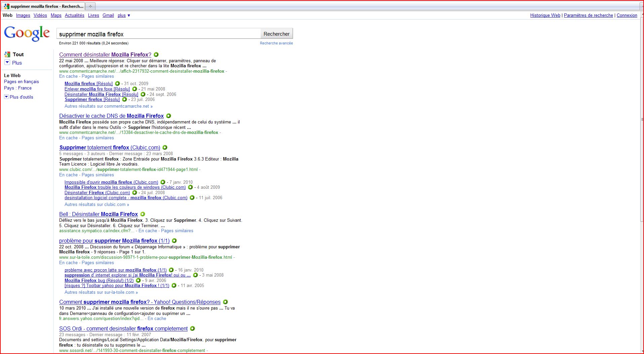
Task: Click green icon beside 'SOS Ordi' result
Action: 192,328
